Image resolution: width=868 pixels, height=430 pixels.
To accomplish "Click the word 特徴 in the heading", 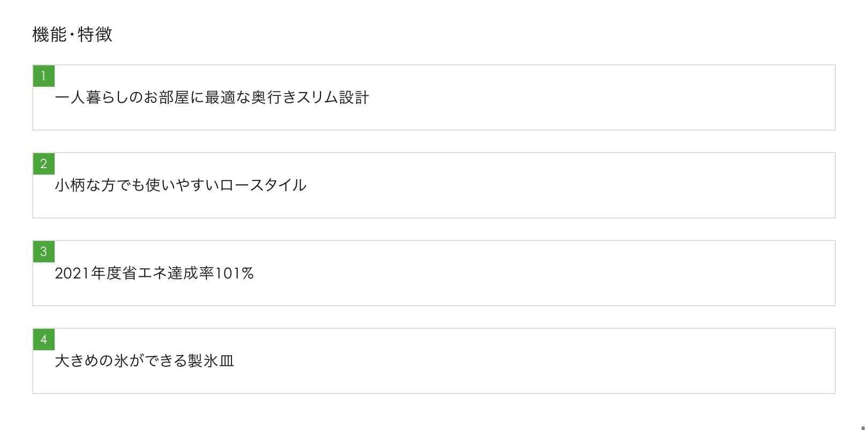I will 95,35.
